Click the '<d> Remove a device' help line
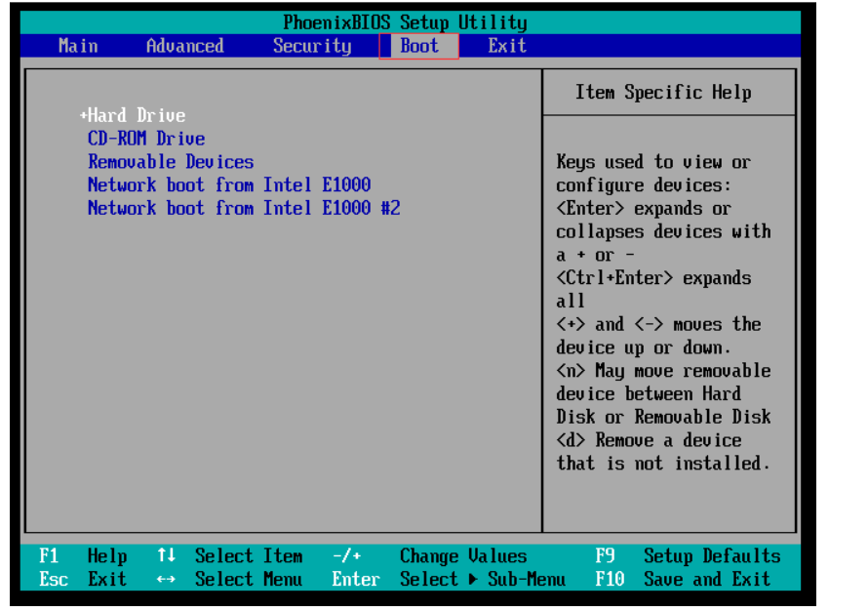Viewport: 868px width, 612px height. point(649,440)
